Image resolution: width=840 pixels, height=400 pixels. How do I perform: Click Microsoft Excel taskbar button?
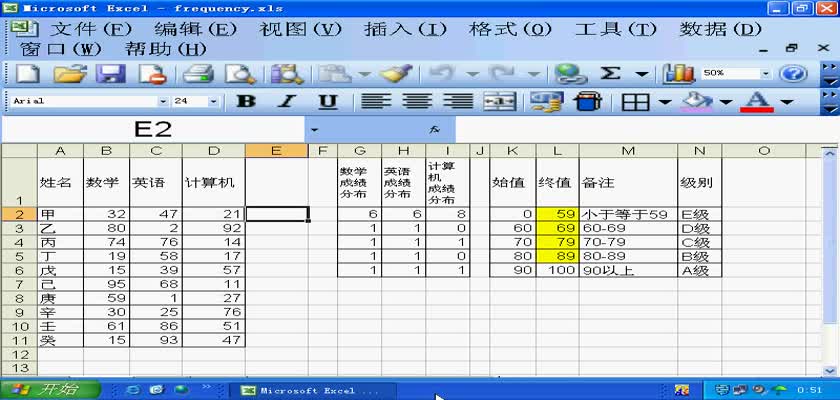click(310, 390)
